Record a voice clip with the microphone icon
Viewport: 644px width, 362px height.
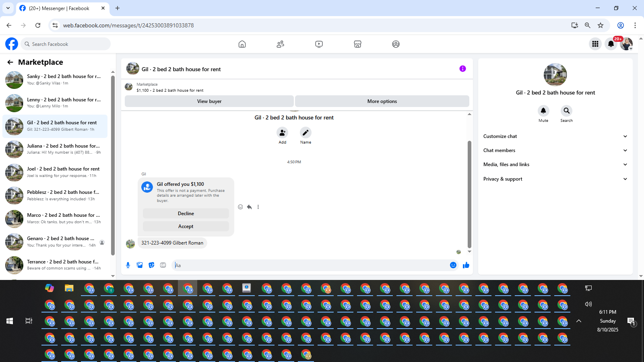click(128, 265)
